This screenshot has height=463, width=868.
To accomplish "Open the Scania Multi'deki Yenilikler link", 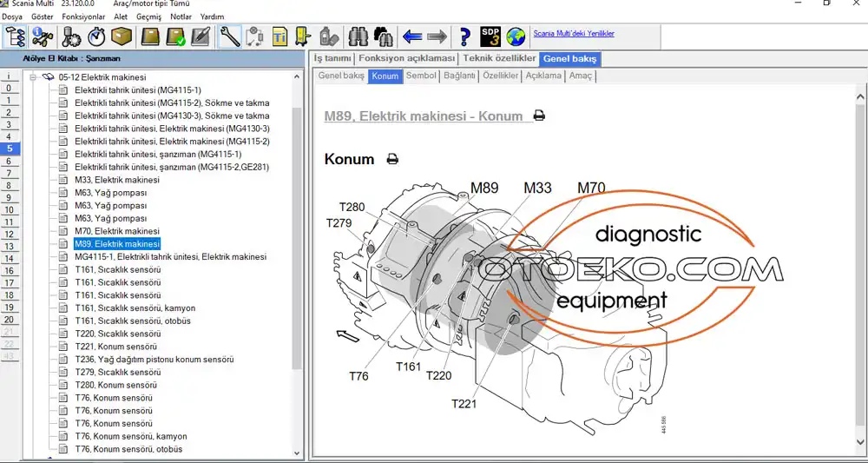I will point(574,33).
